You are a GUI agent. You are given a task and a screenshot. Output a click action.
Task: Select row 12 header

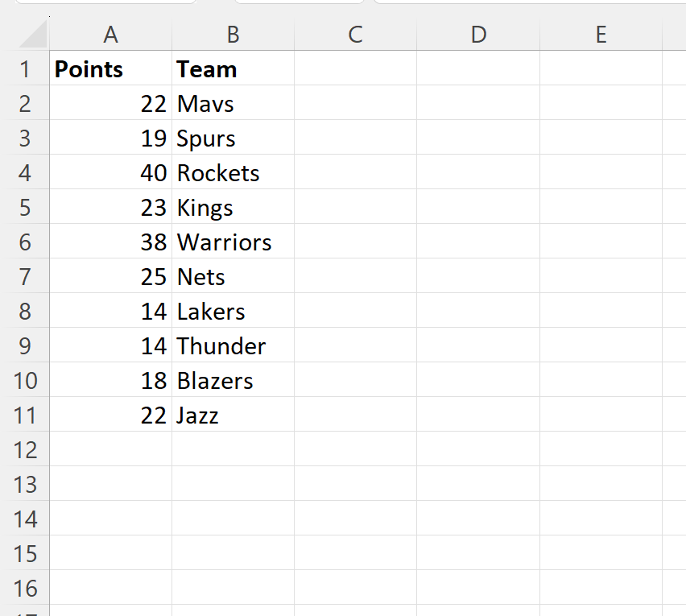25,450
